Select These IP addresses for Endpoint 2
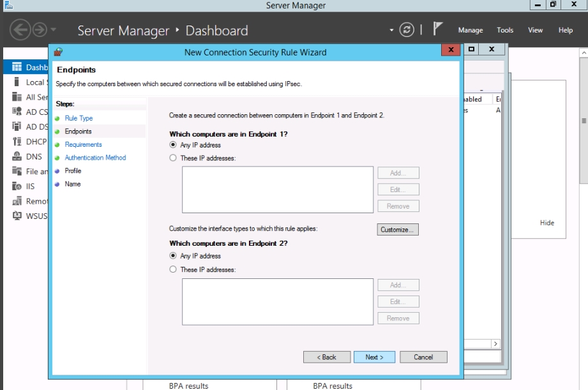The image size is (588, 390). [173, 269]
